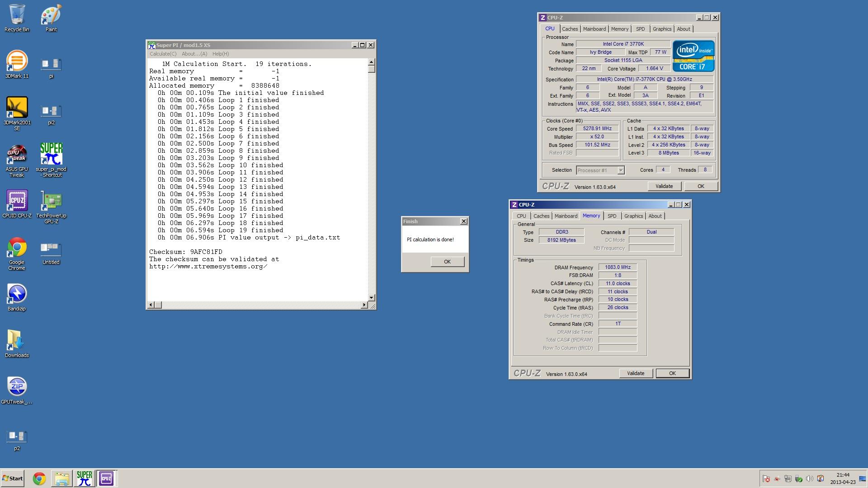Screen dimensions: 868x488
Task: Click OK in the lower CPU-Z Memory window
Action: pos(672,373)
